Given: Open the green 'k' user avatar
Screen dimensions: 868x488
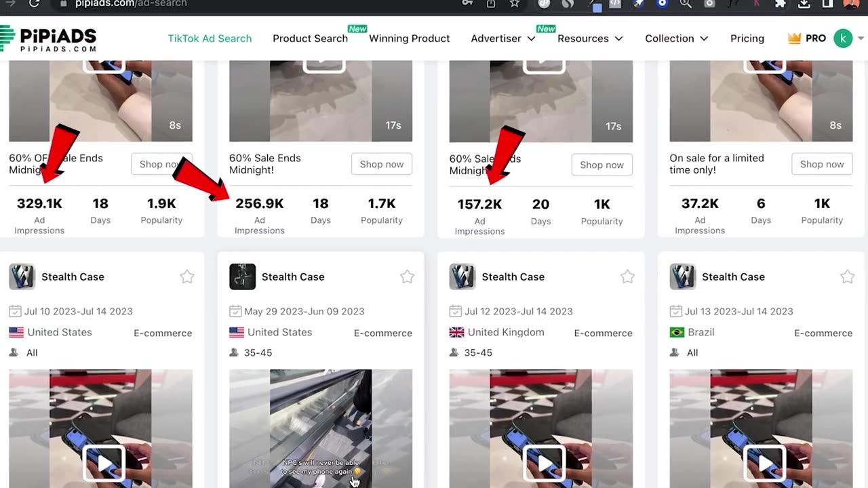Looking at the screenshot, I should click(x=843, y=38).
